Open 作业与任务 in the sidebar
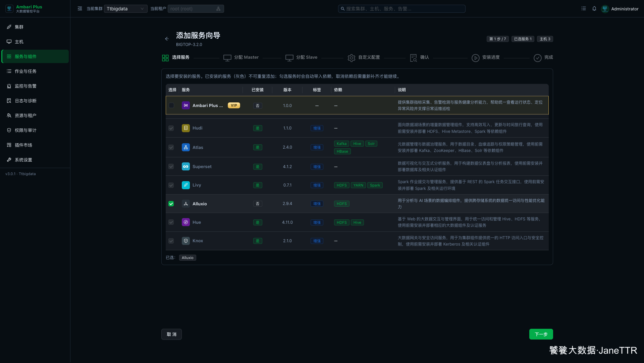 click(x=35, y=71)
